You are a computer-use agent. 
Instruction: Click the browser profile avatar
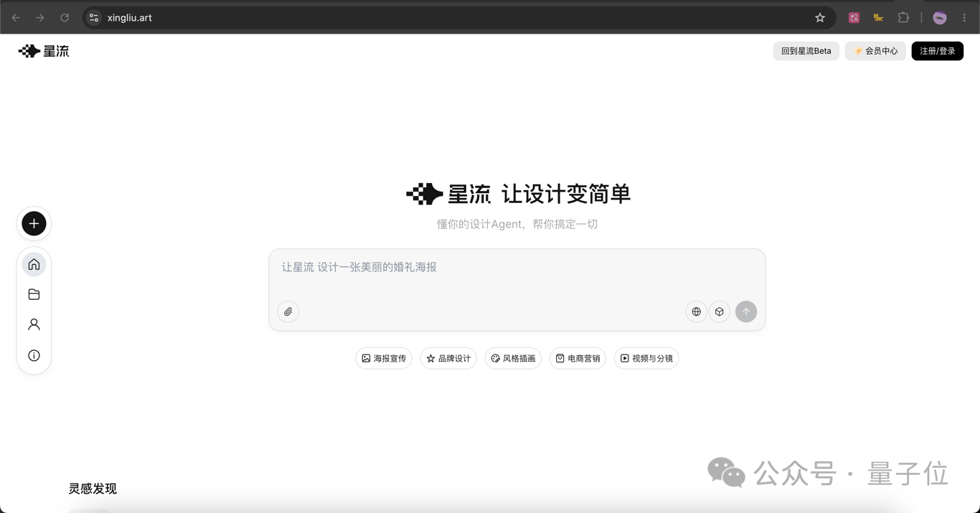(940, 18)
